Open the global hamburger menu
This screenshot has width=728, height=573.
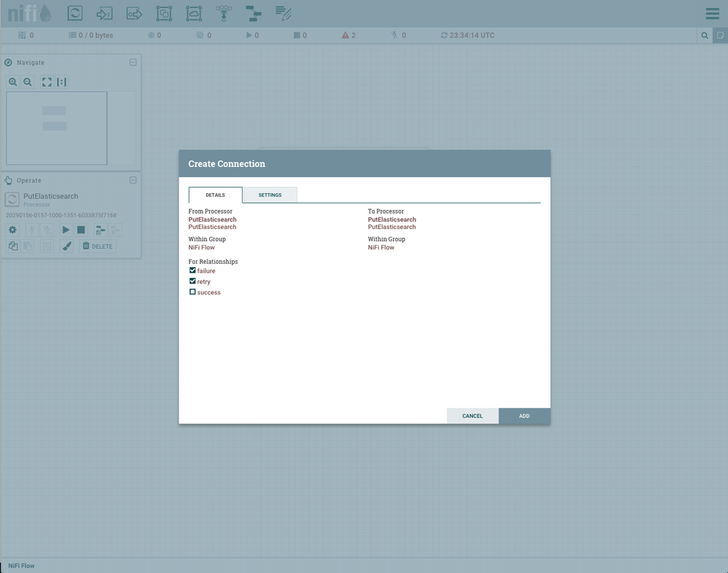(712, 13)
